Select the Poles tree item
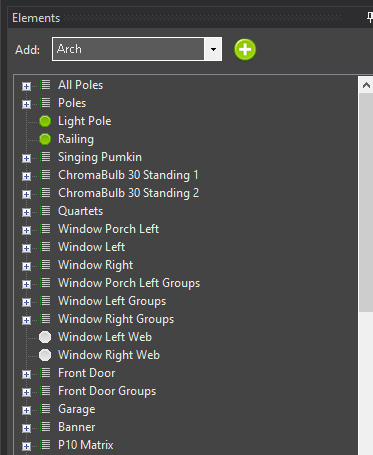The width and height of the screenshot is (373, 455). pos(72,103)
